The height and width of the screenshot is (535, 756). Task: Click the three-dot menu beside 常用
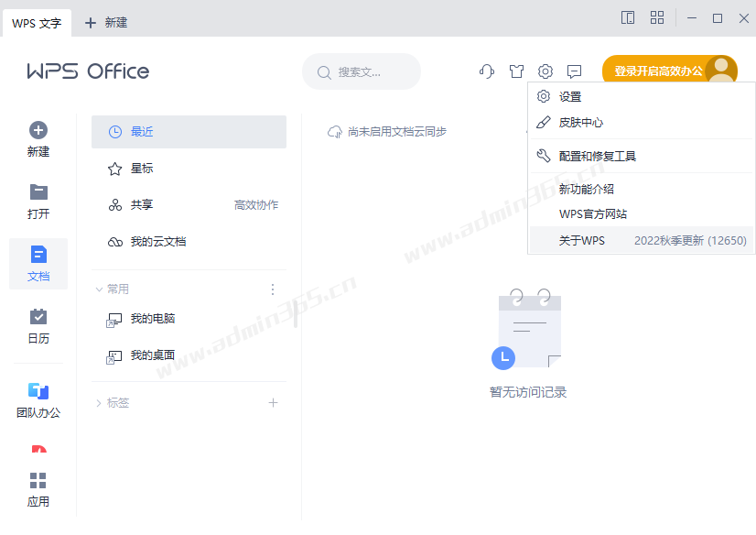[273, 289]
